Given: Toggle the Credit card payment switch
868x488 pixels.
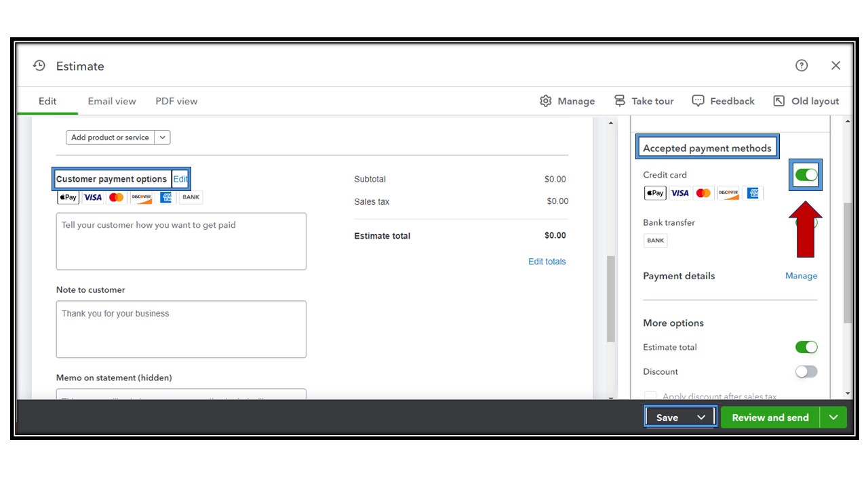Looking at the screenshot, I should click(x=806, y=175).
